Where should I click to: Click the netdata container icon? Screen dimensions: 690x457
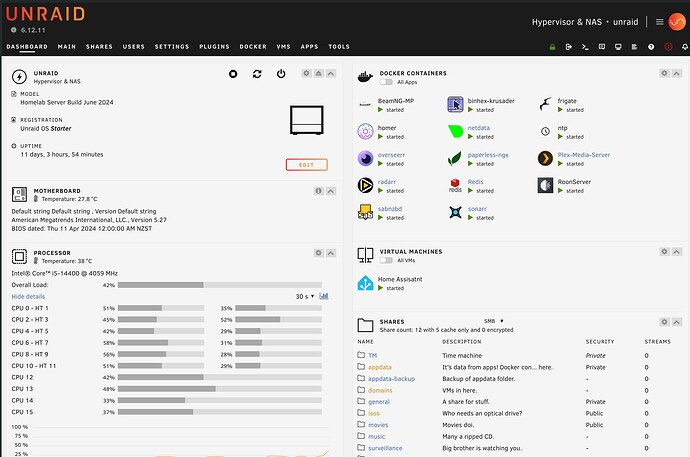pos(455,131)
